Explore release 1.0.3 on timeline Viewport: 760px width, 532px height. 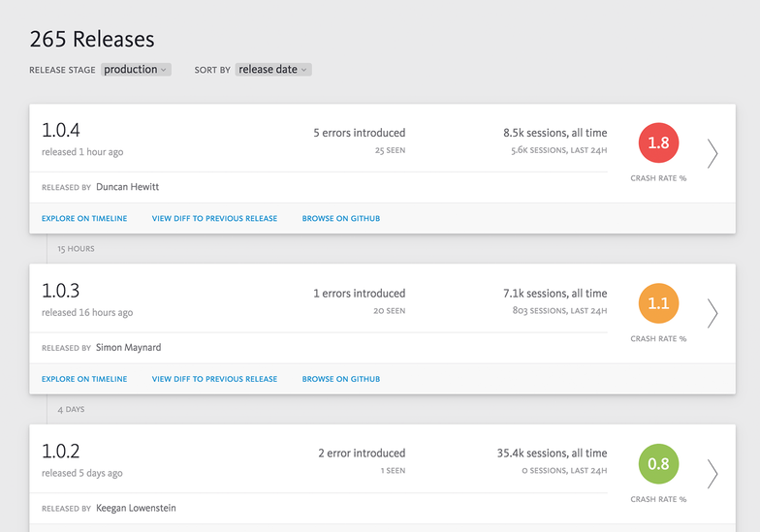pyautogui.click(x=84, y=379)
